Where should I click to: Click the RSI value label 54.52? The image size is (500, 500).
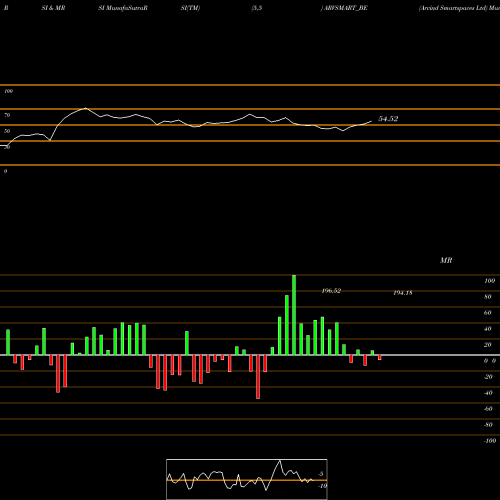click(x=388, y=119)
